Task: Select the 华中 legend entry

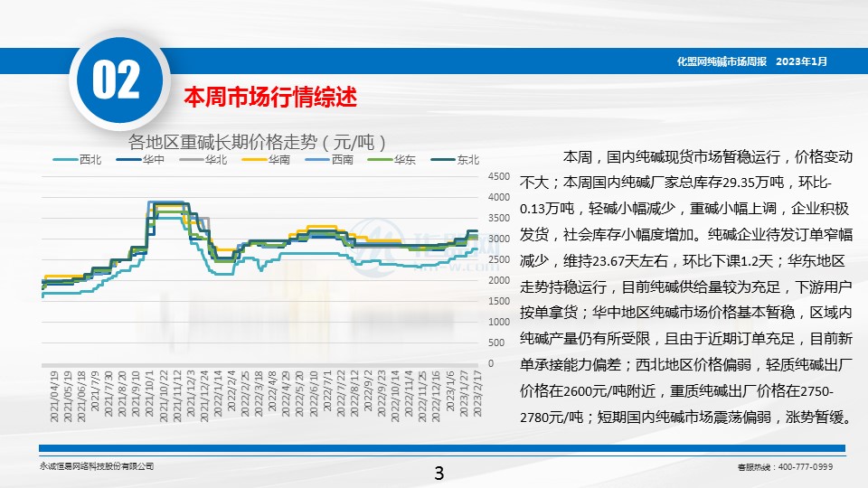Action: pyautogui.click(x=153, y=160)
